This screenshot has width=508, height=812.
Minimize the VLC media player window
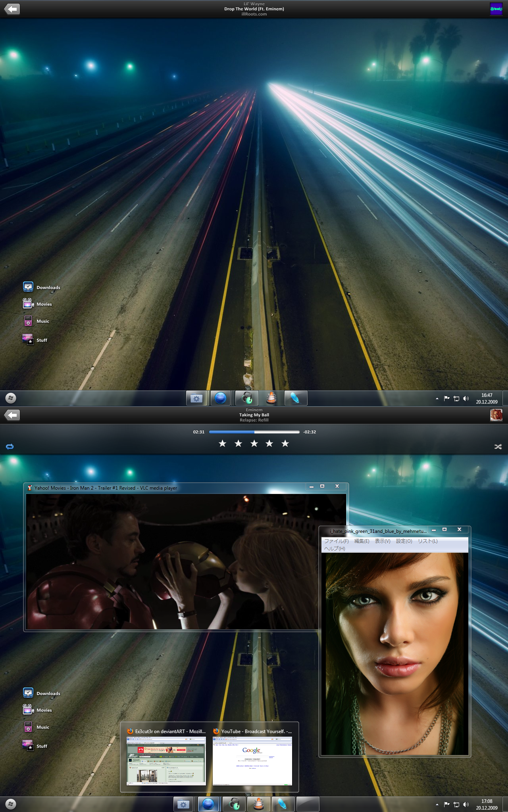tap(312, 486)
